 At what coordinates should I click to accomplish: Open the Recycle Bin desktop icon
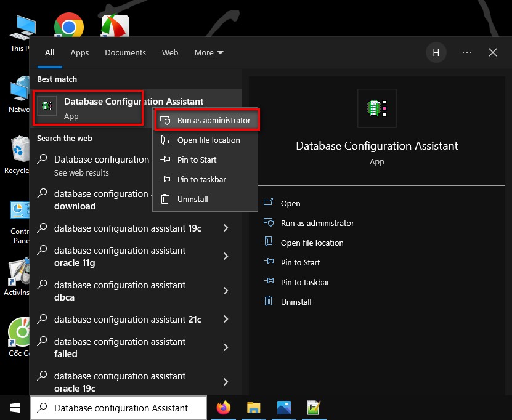pos(18,155)
